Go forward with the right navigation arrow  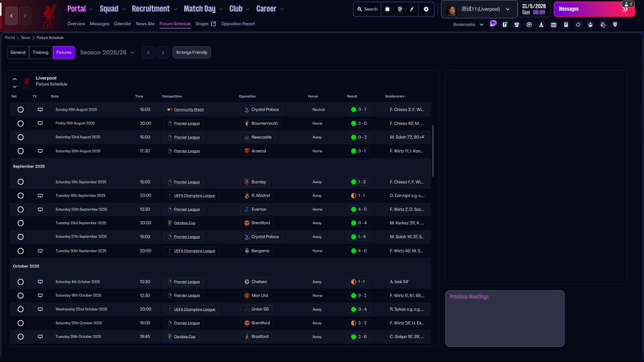[25, 16]
